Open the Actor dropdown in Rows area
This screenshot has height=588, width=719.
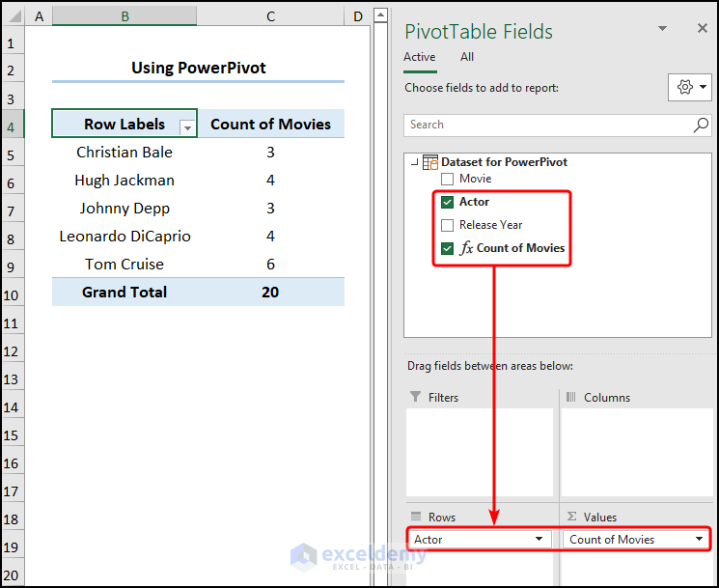click(x=539, y=539)
